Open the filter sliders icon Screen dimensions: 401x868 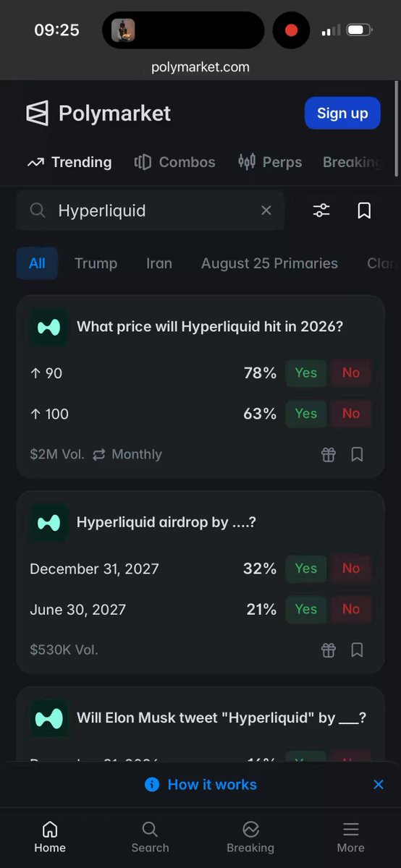[x=321, y=210]
